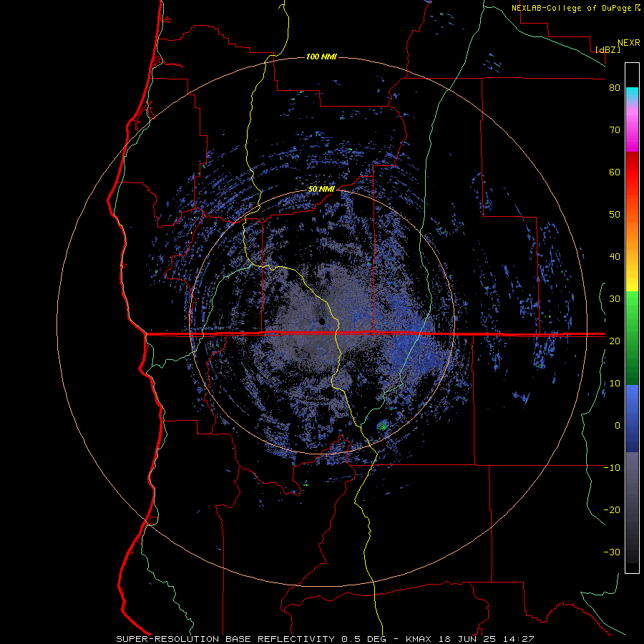Click the SUPER-RESOLUTION words in the bottom caption
This screenshot has height=644, width=644.
point(167,639)
